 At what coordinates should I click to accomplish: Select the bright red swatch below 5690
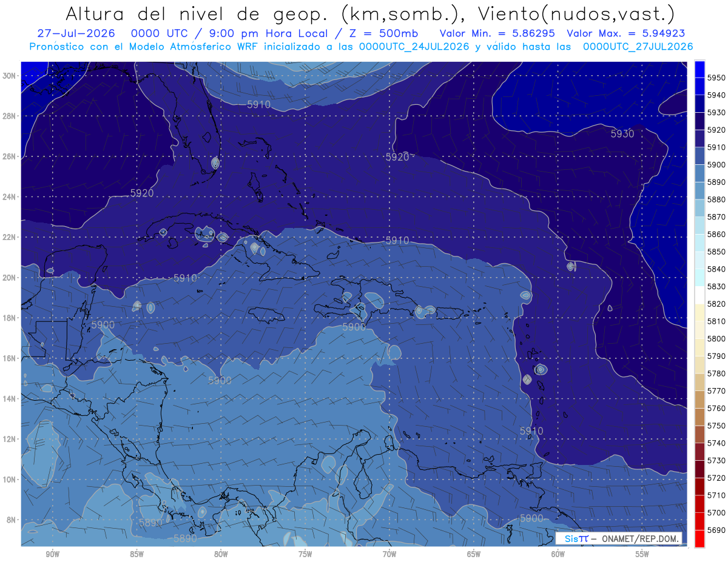tap(699, 538)
